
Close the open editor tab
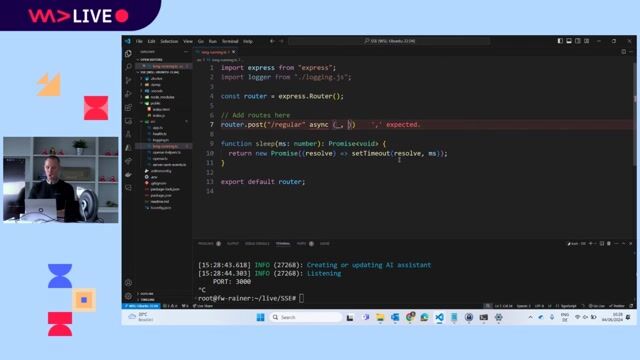tap(233, 52)
